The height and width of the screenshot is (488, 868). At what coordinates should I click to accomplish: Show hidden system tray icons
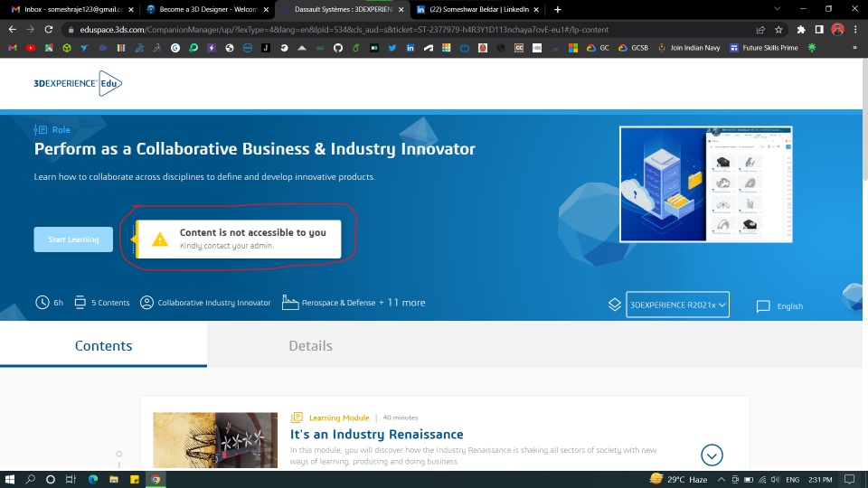[x=722, y=480]
